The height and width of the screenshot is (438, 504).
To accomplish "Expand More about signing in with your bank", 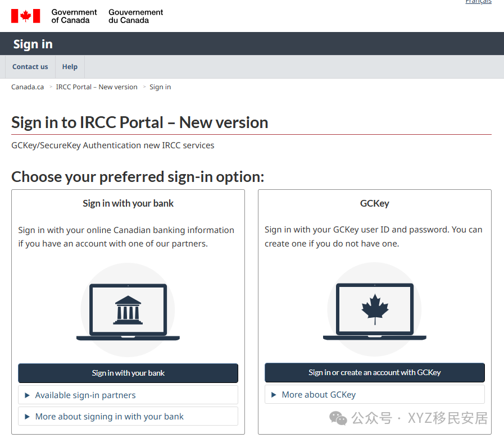I will pyautogui.click(x=128, y=417).
